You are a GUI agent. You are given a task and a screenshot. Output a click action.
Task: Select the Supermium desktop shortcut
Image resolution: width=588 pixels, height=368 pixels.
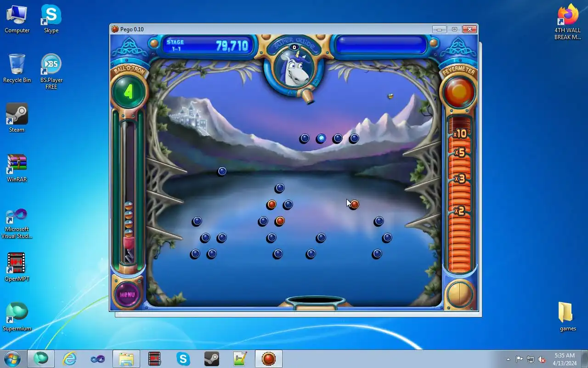click(x=17, y=317)
